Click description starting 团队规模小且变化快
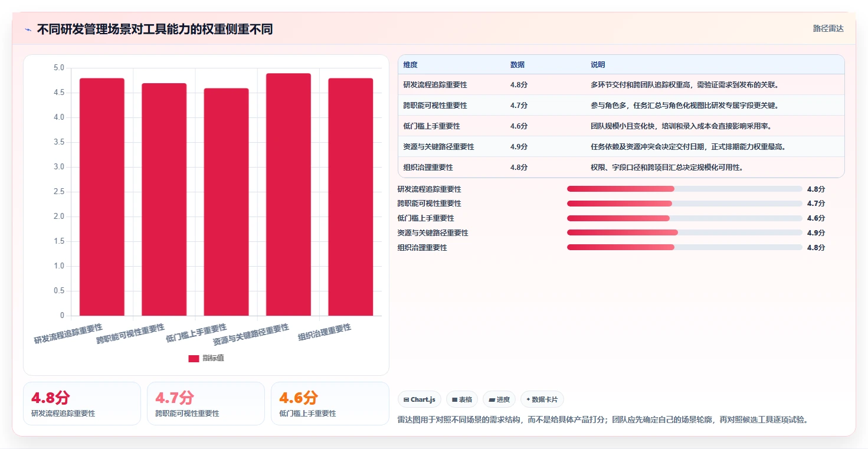 click(682, 126)
